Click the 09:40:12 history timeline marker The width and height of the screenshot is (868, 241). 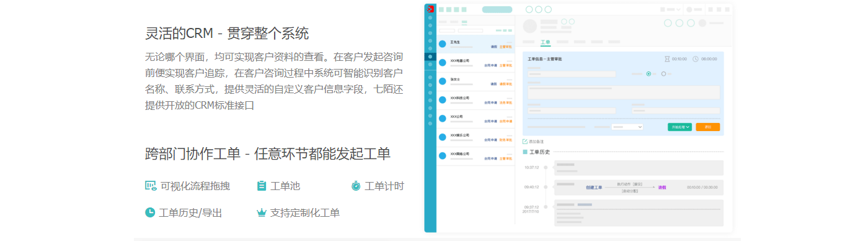click(x=546, y=186)
